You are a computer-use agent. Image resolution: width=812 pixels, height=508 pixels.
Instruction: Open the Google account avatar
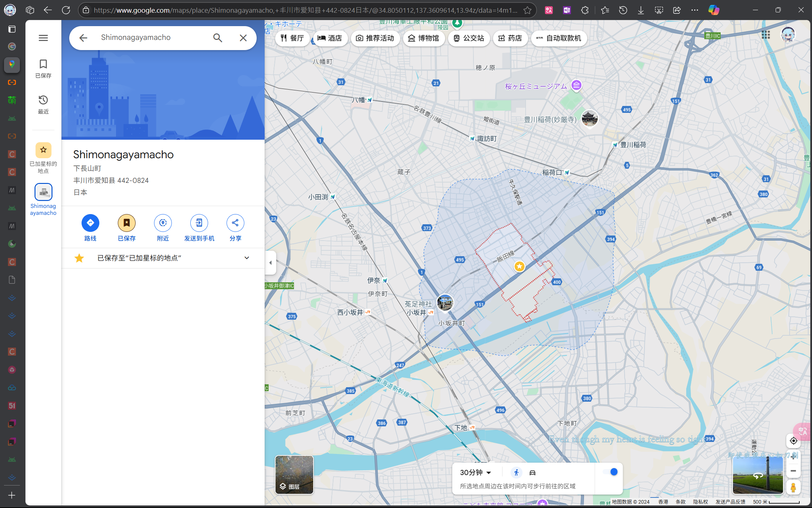click(788, 35)
